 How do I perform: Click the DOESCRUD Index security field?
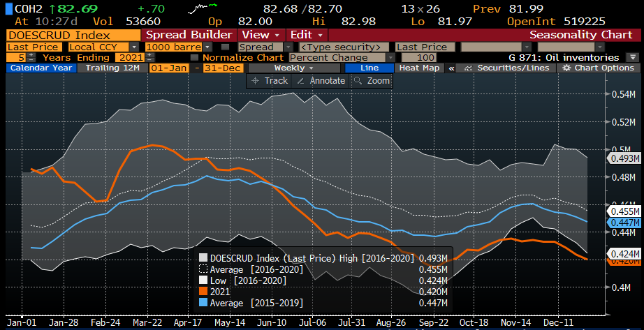tap(73, 35)
